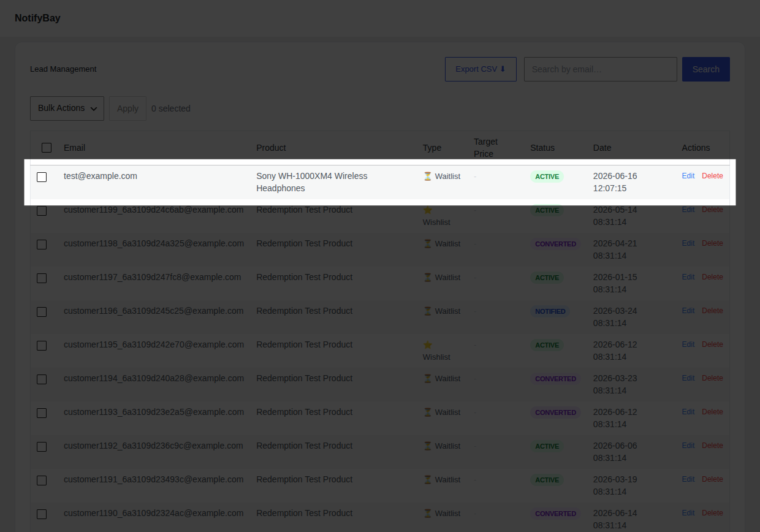The image size is (760, 532).
Task: Click the Date column header
Action: (602, 148)
